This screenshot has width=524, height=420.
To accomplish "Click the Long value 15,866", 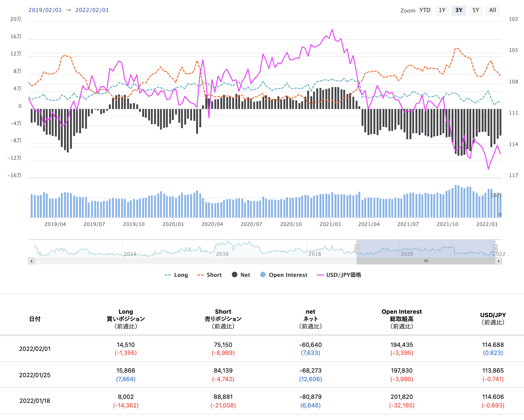I will click(x=126, y=371).
